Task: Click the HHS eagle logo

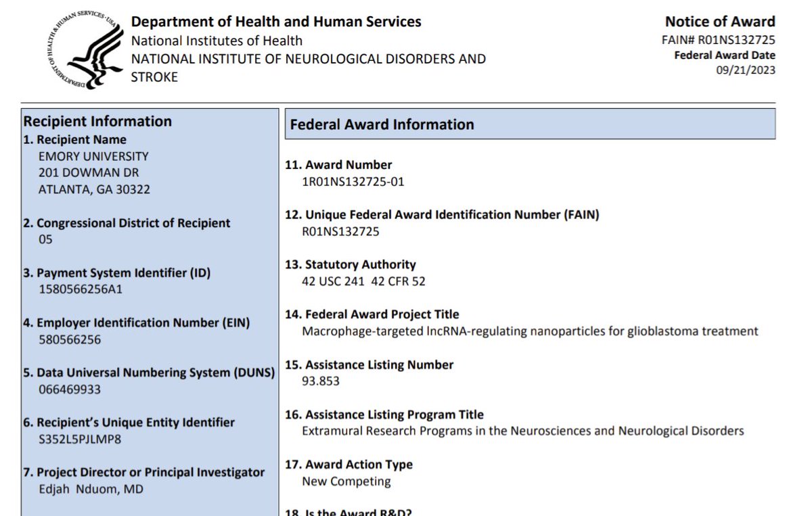Action: (85, 51)
